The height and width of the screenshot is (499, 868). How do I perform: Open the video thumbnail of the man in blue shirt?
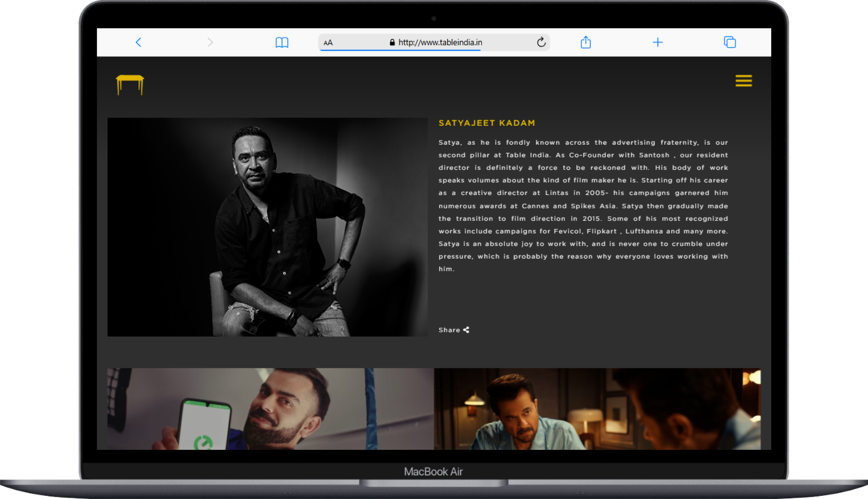(598, 409)
